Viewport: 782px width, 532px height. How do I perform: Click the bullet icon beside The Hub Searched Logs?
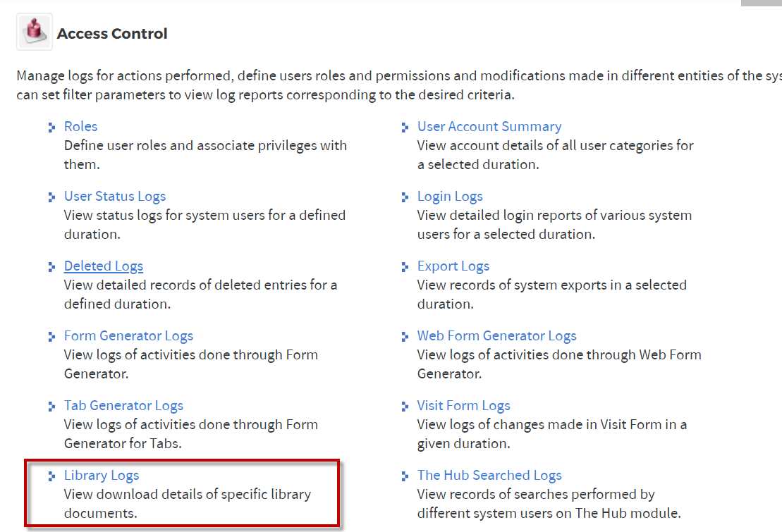pyautogui.click(x=405, y=476)
